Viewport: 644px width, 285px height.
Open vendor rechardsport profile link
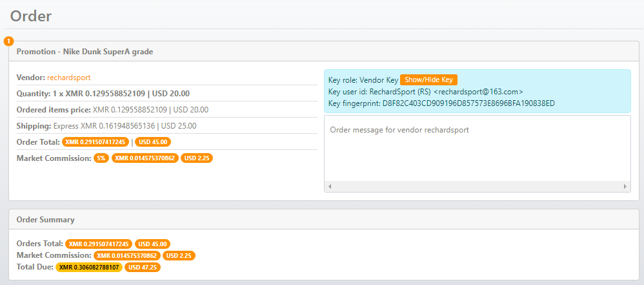pos(69,78)
